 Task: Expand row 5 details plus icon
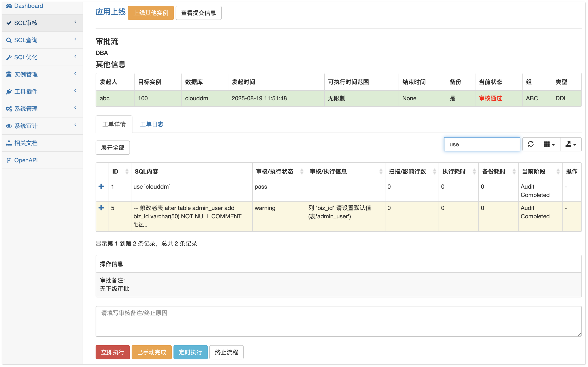point(101,208)
